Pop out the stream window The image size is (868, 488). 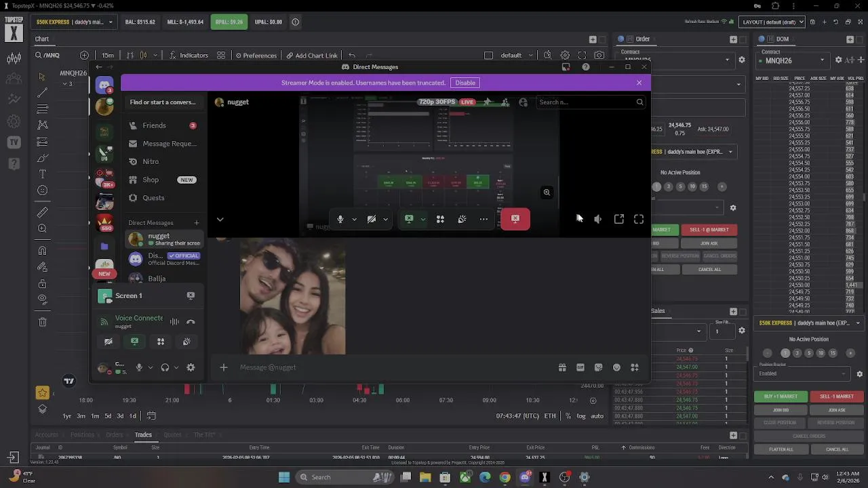619,219
